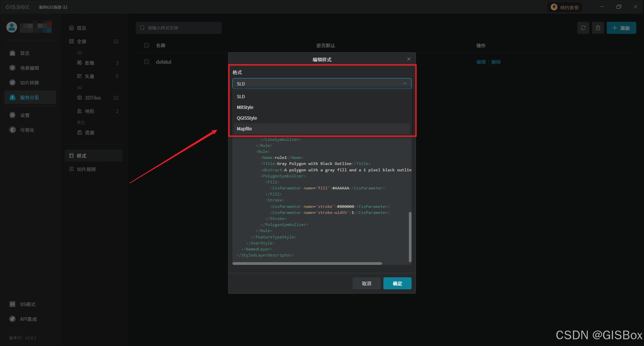This screenshot has height=346, width=644.
Task: Click the 续约套餐 button
Action: pyautogui.click(x=565, y=7)
